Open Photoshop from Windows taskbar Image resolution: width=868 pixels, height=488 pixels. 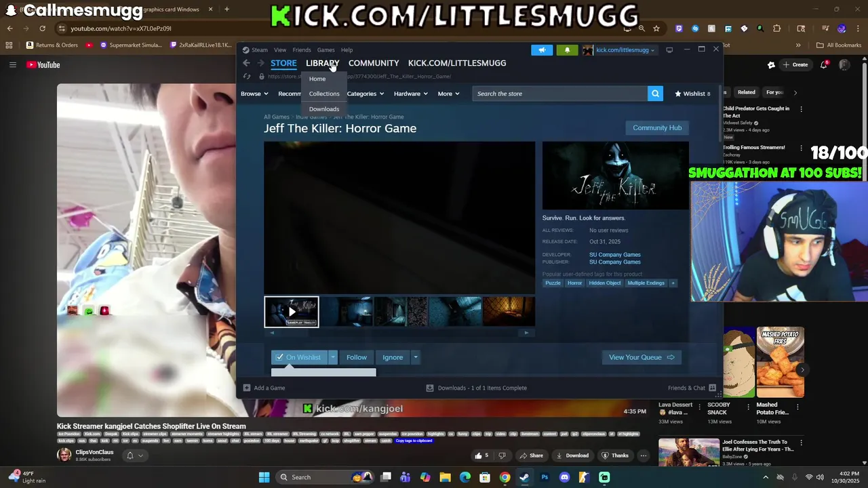(545, 477)
